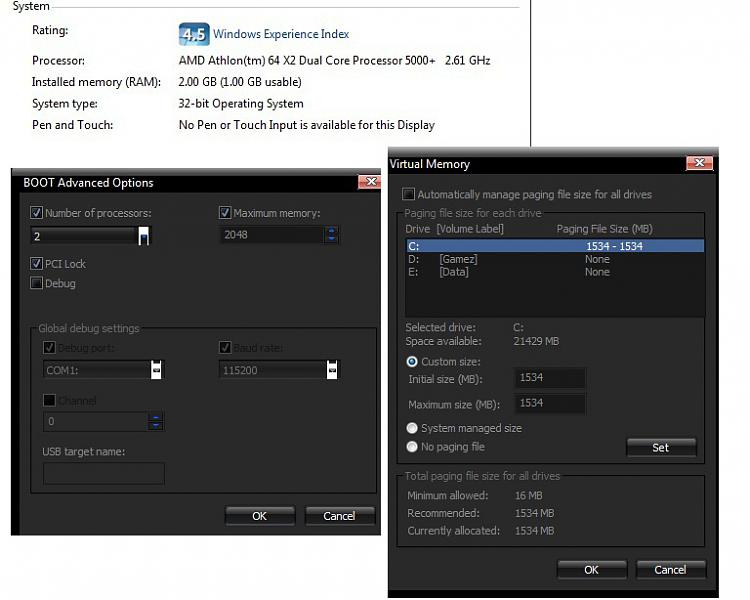
Task: Select the Custom size radio button
Action: [x=412, y=361]
